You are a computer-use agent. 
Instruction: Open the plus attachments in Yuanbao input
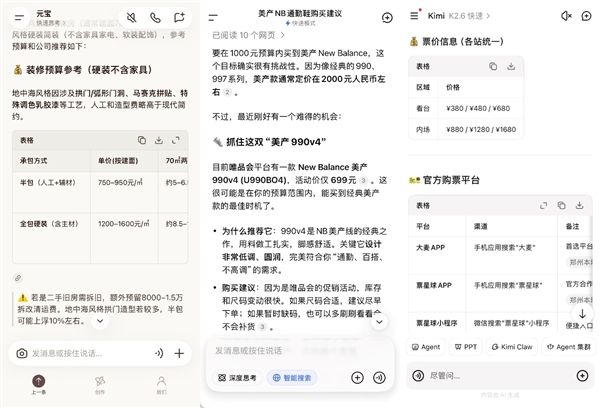click(179, 353)
